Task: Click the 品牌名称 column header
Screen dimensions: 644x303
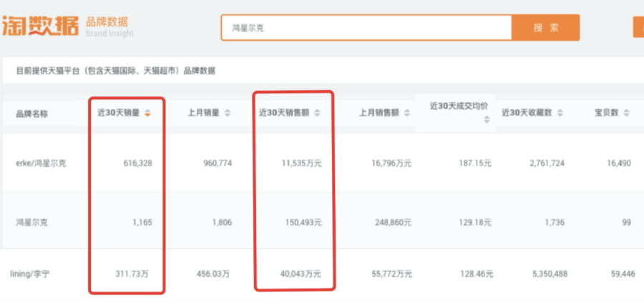Action: click(32, 113)
